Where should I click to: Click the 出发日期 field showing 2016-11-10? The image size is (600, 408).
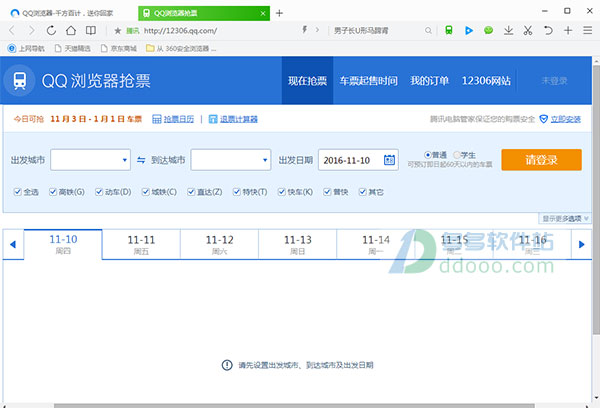tap(359, 160)
